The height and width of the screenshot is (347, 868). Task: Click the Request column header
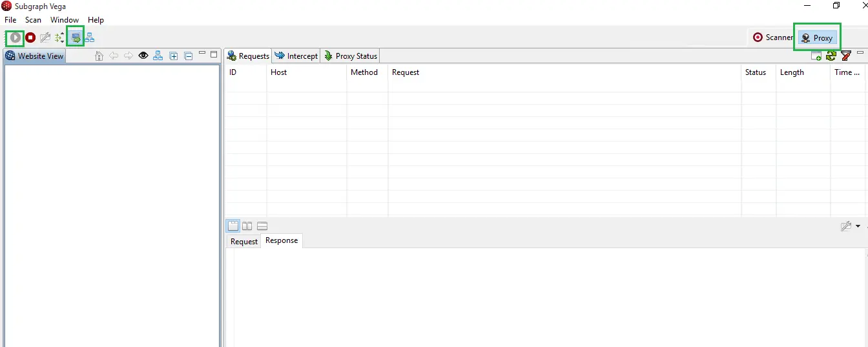pyautogui.click(x=564, y=72)
